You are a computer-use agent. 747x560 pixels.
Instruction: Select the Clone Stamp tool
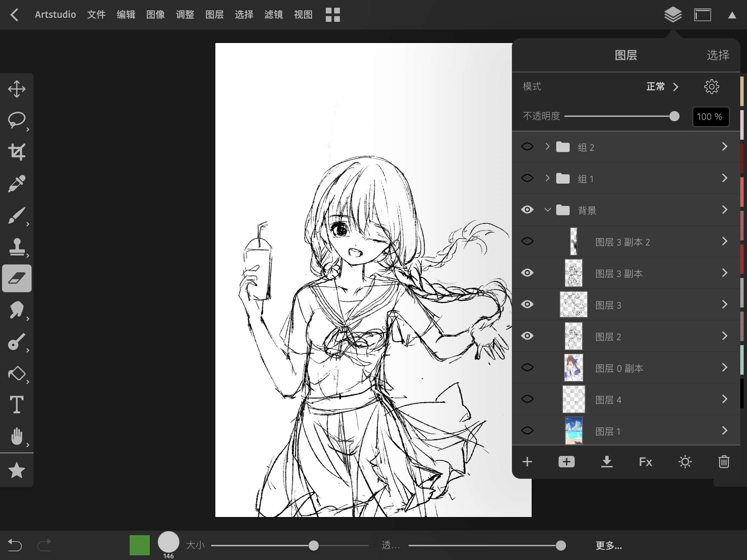(x=16, y=247)
